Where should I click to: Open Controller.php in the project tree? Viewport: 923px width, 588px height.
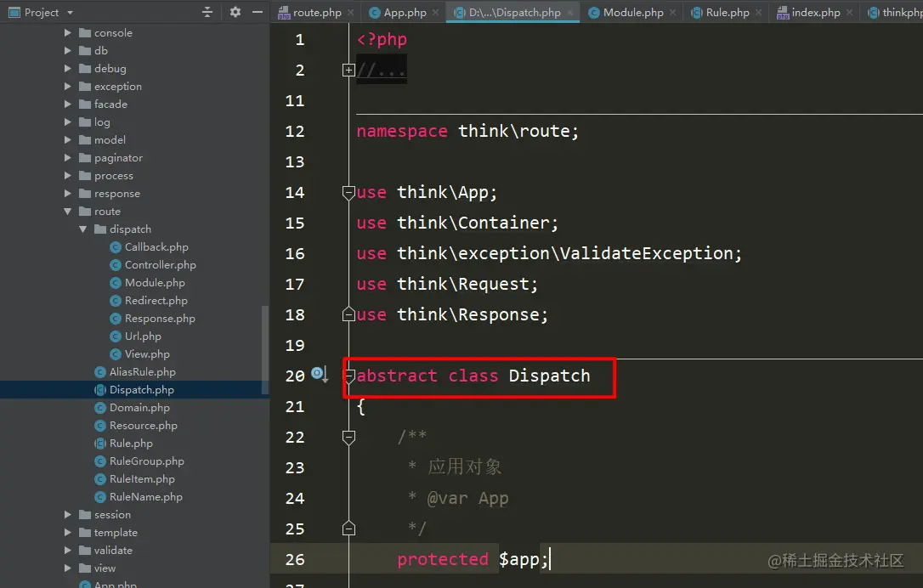click(160, 265)
